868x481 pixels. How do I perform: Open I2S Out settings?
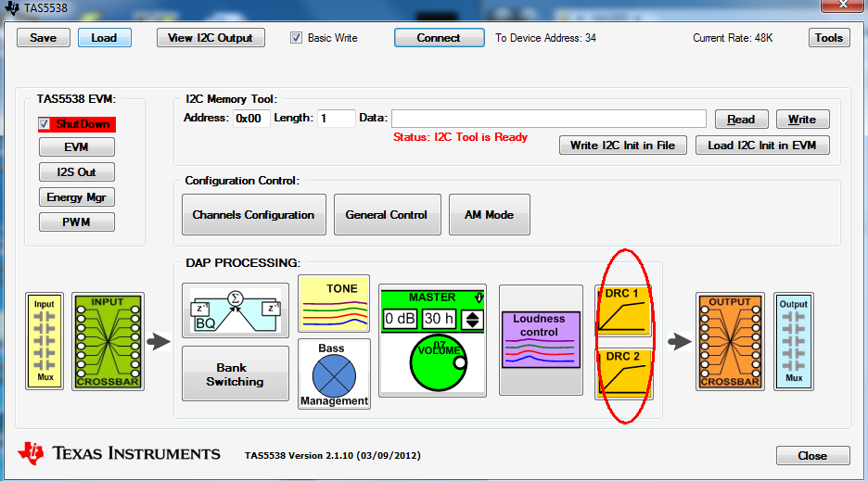[x=76, y=172]
